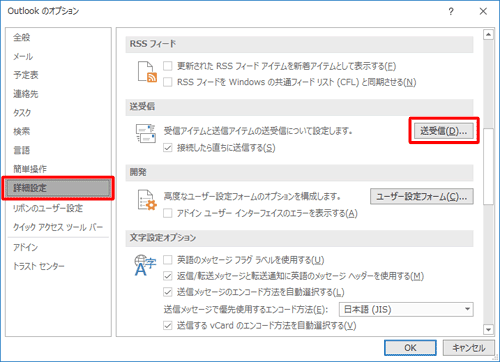Select クイック アクセス ツール バー category

coord(58,227)
